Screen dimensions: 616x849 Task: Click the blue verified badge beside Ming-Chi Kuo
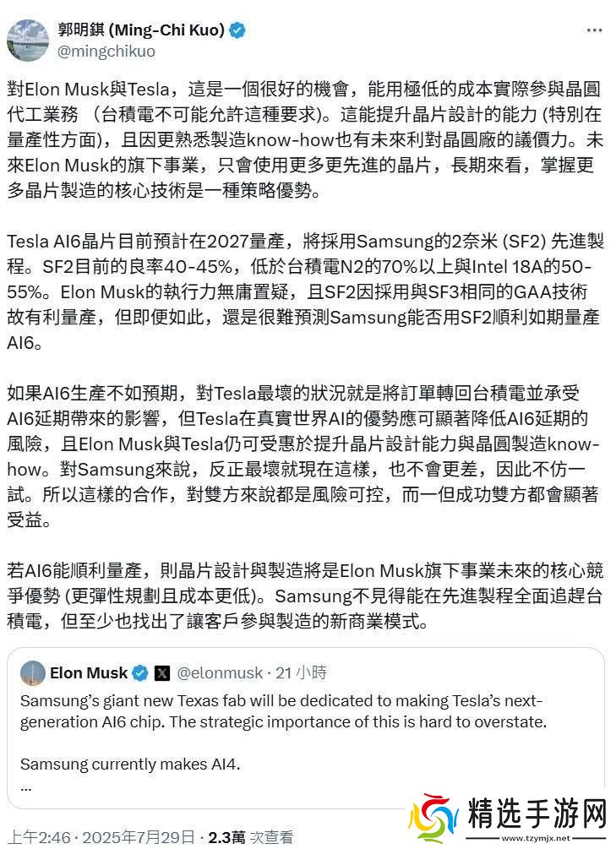click(238, 30)
